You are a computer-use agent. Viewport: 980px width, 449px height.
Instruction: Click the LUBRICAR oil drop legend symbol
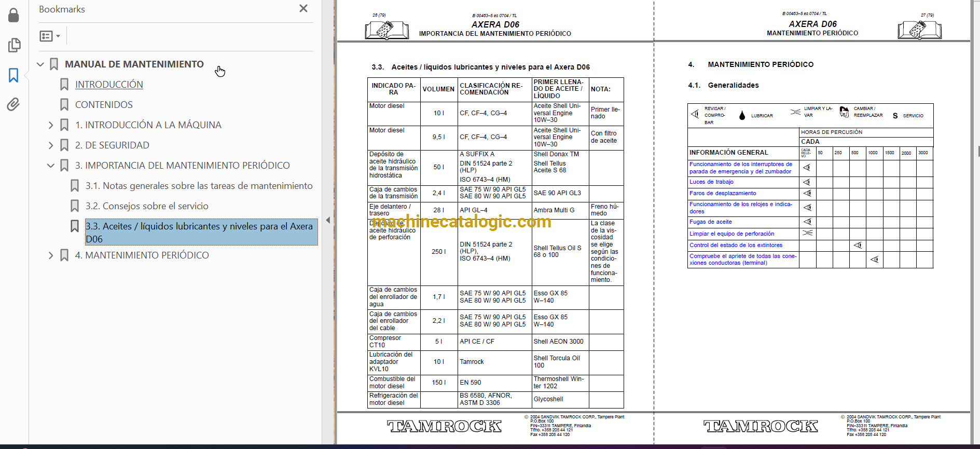[x=742, y=115]
